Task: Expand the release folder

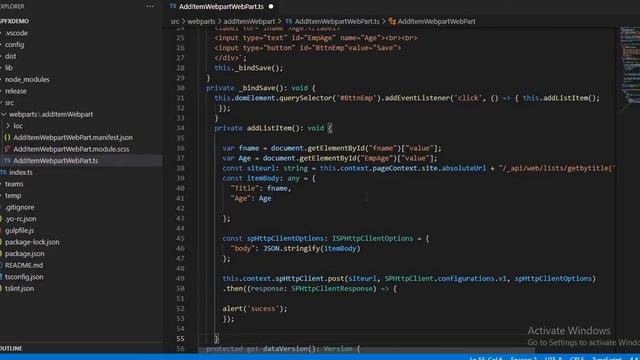Action: 16,91
